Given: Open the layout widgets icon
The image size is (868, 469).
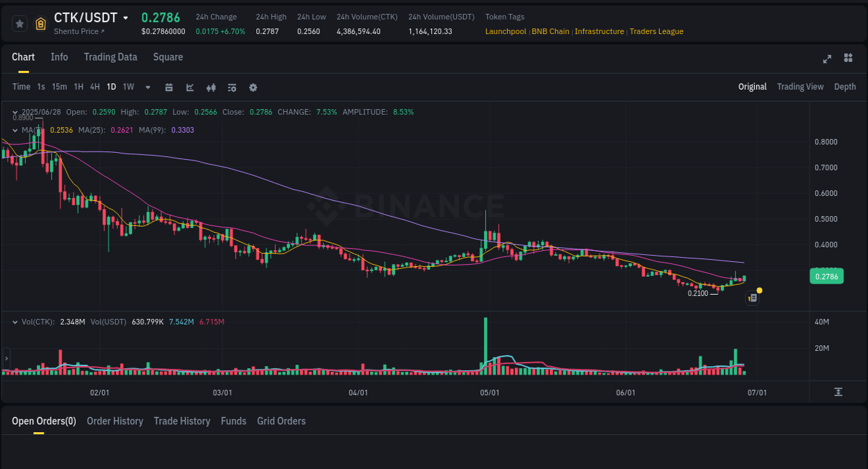Looking at the screenshot, I should click(848, 58).
